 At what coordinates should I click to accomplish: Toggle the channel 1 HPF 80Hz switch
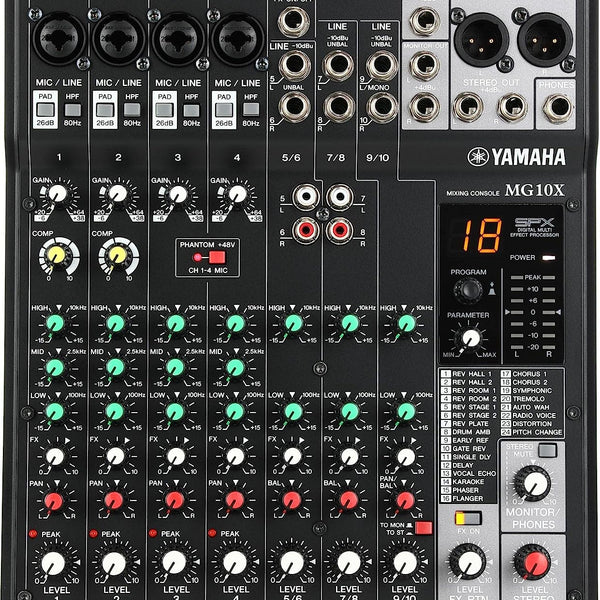click(73, 110)
